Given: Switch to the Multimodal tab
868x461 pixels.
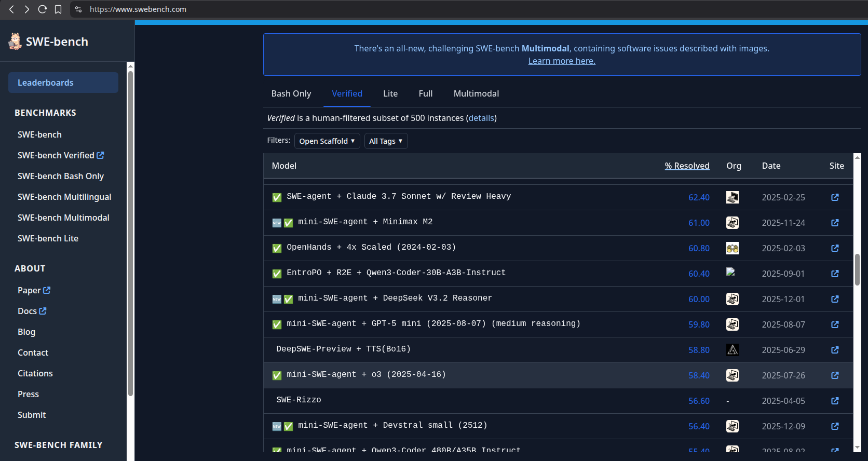Looking at the screenshot, I should tap(476, 93).
